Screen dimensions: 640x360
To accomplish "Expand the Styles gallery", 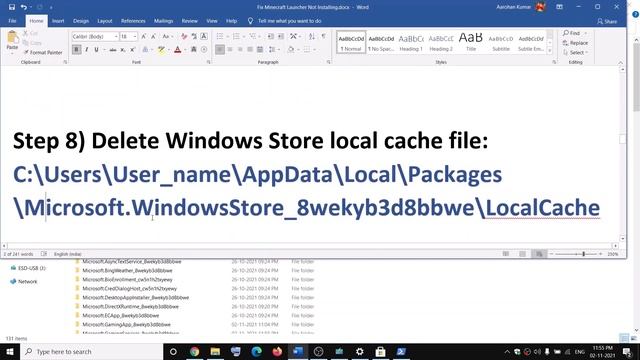I will pos(549,51).
